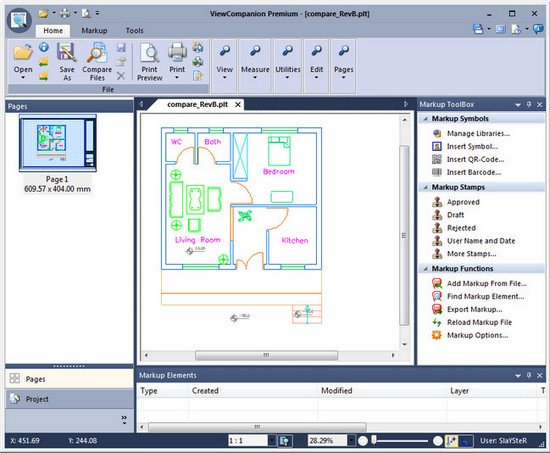Click the zoom-out circle in status bar
The height and width of the screenshot is (453, 550).
point(363,441)
